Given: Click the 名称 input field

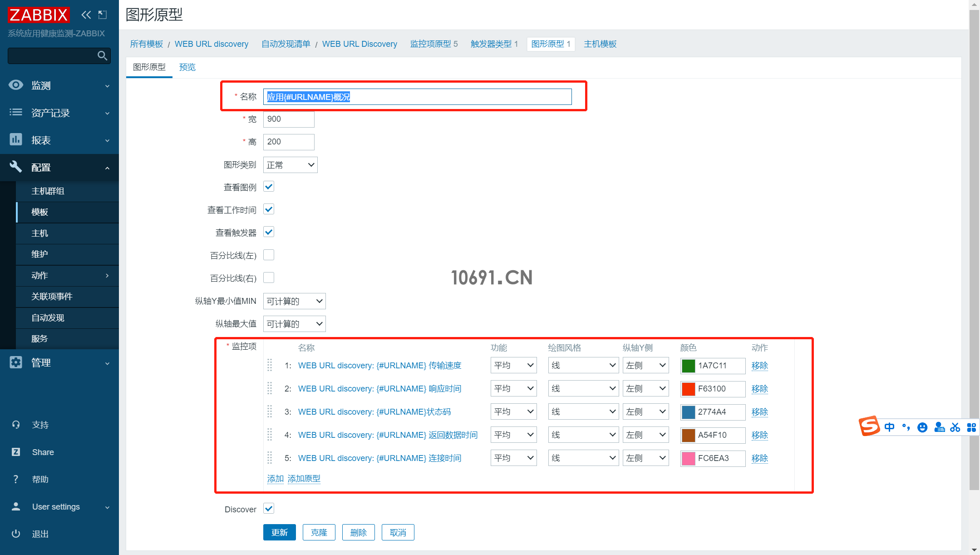Looking at the screenshot, I should (418, 97).
